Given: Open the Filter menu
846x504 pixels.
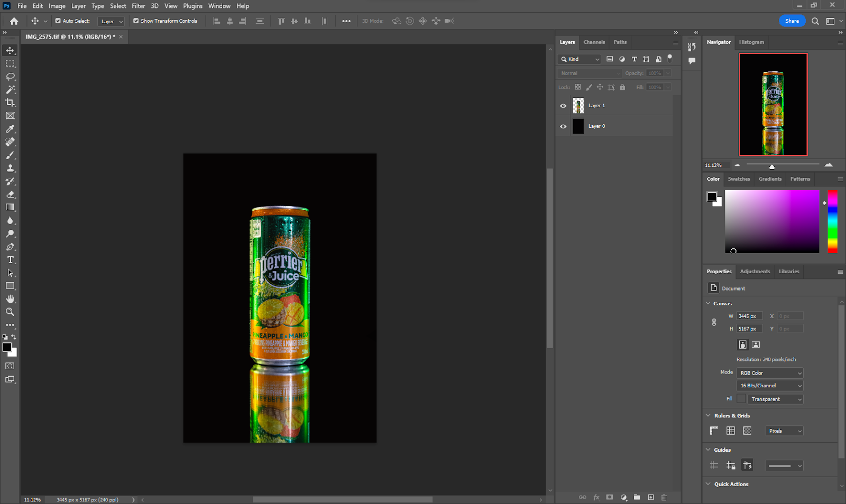Looking at the screenshot, I should click(139, 6).
